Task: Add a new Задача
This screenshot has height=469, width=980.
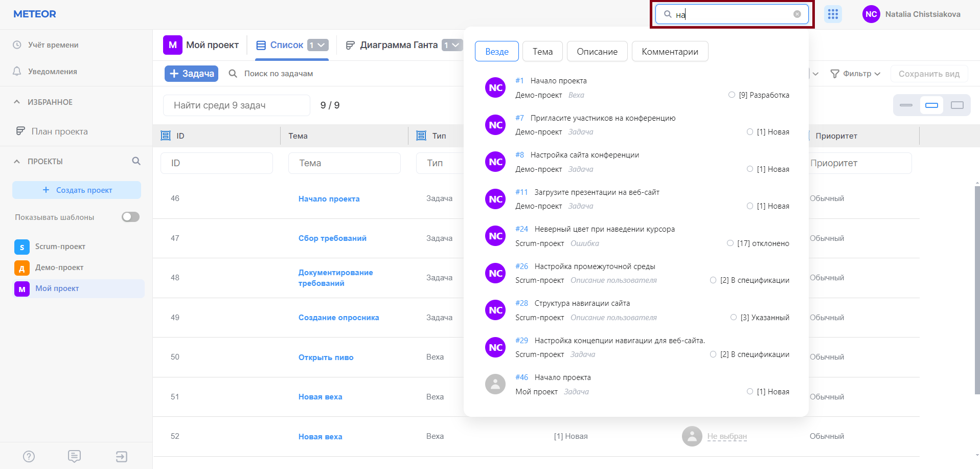Action: [191, 74]
